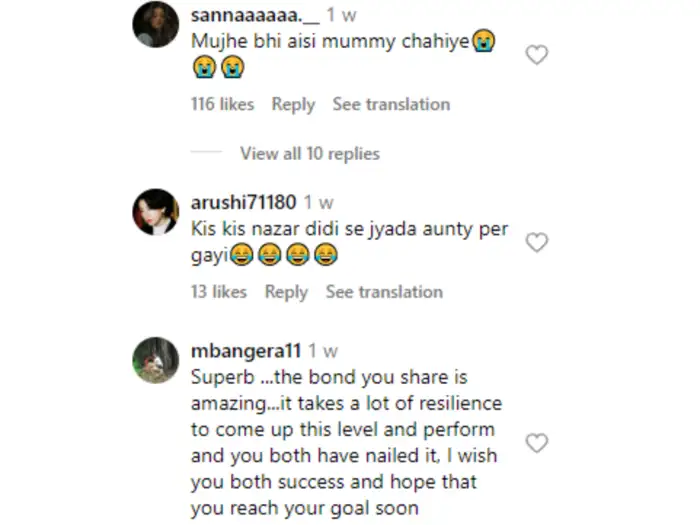
Task: Click the 1 w timestamp beside mbangera11
Action: click(x=322, y=351)
